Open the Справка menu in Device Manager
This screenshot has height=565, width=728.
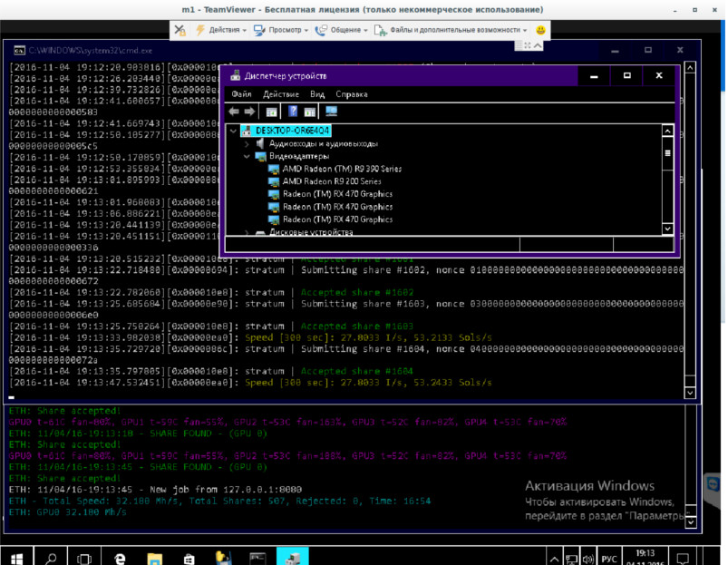pyautogui.click(x=352, y=94)
